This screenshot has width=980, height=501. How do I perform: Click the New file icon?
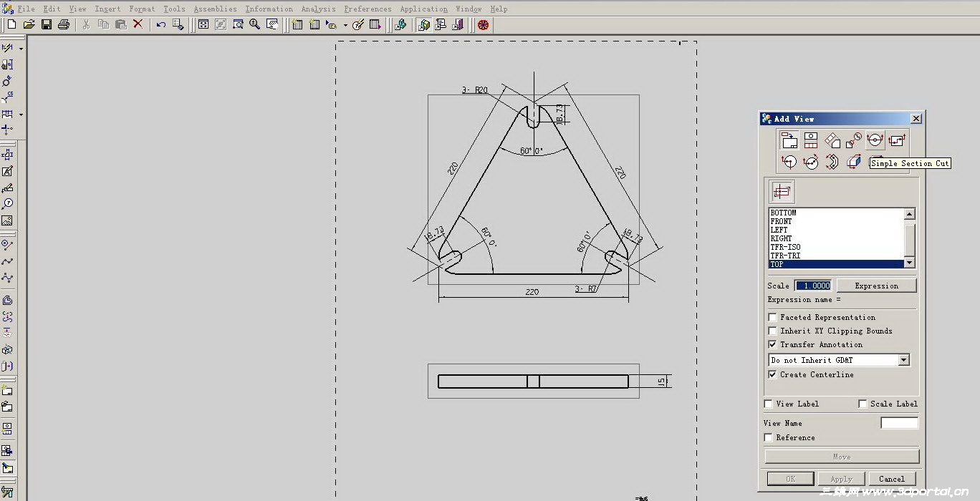11,24
